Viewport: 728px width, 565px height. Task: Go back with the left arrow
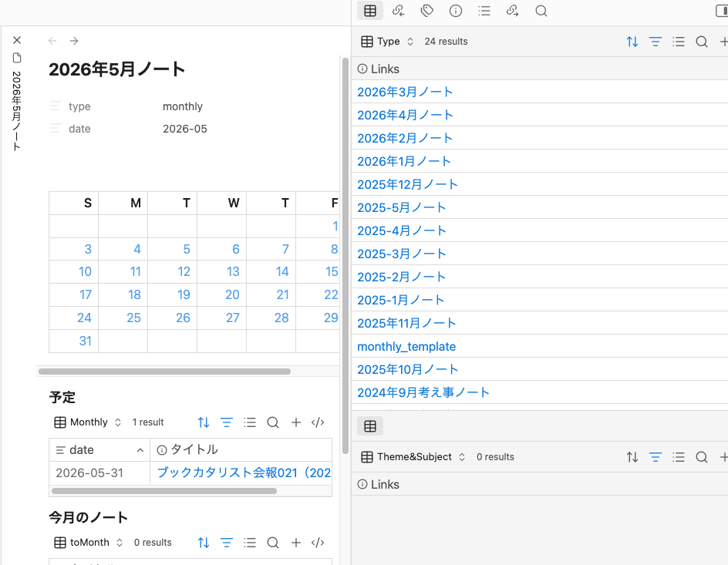pos(52,41)
